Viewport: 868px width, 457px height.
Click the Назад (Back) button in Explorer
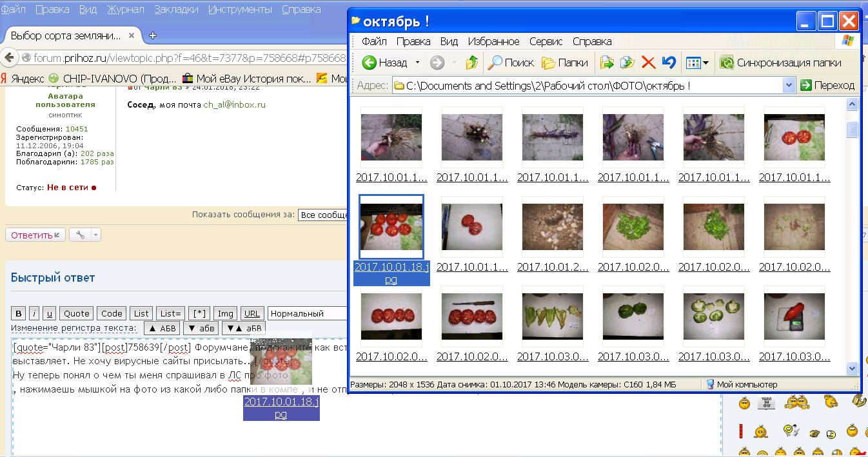[x=386, y=63]
